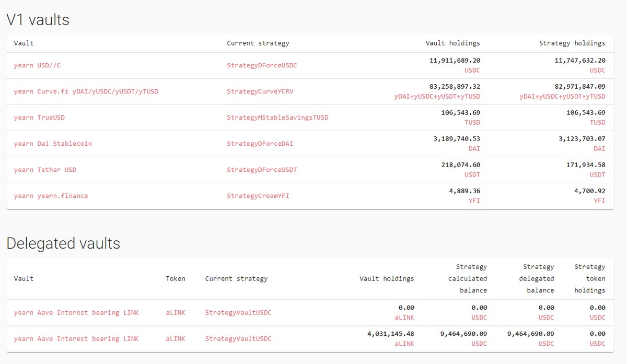The image size is (627, 364).
Task: Open the yearn Dai Stablecoin vault link
Action: tap(53, 144)
